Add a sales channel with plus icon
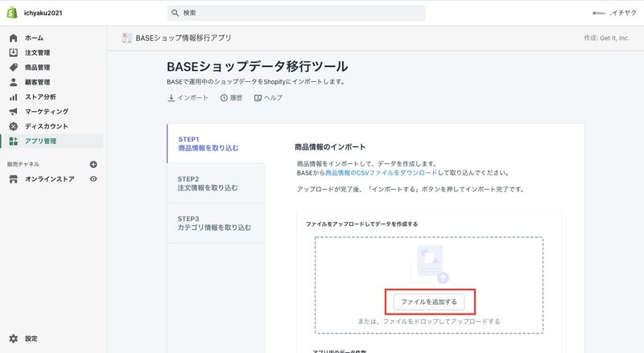The image size is (644, 353). (93, 164)
